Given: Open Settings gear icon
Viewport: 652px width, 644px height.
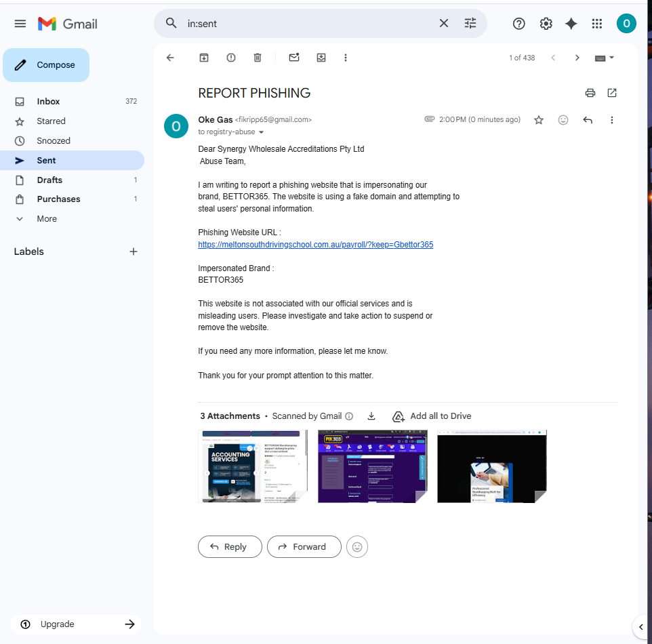Looking at the screenshot, I should (546, 24).
